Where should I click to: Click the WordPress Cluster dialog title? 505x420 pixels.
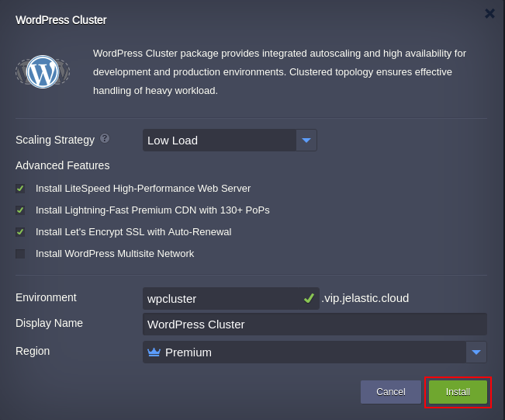point(61,20)
